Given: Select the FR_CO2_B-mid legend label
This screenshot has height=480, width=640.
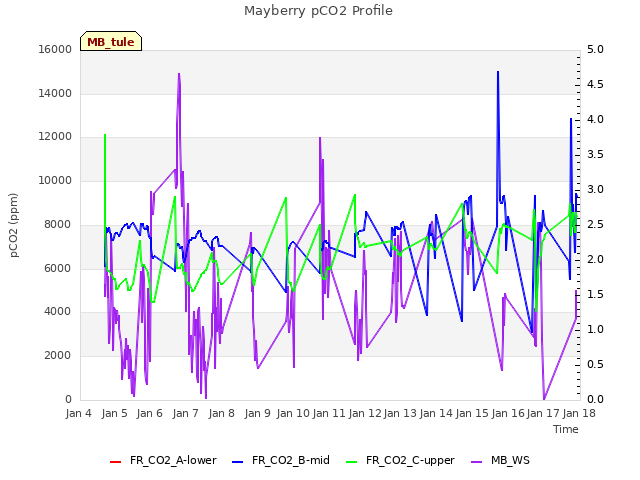Looking at the screenshot, I should click(291, 460).
